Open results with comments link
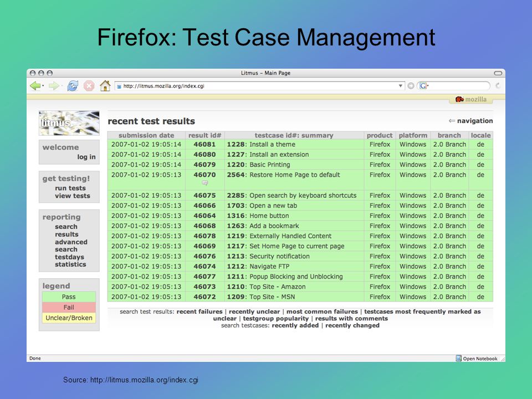Viewport: 532px width, 399px height. click(x=351, y=319)
